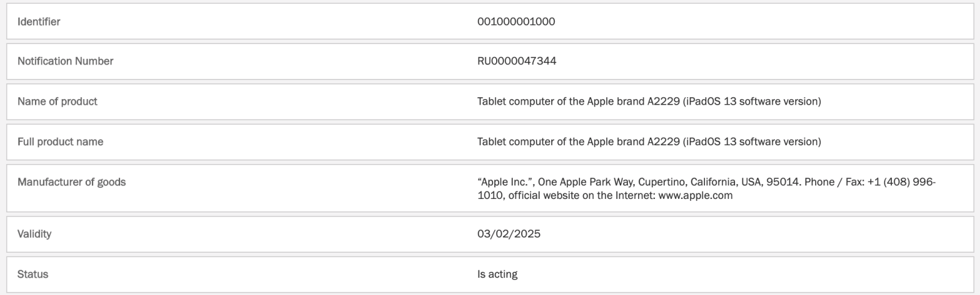
Task: Select the 'Is acting' status value
Action: point(497,274)
